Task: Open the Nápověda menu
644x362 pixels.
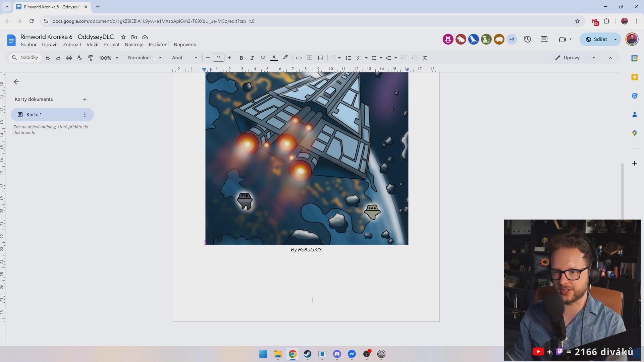Action: pyautogui.click(x=185, y=45)
